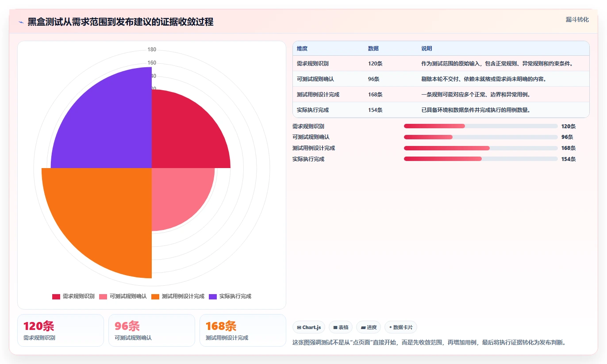Select the 表格 chip
The width and height of the screenshot is (607, 364).
(x=341, y=327)
